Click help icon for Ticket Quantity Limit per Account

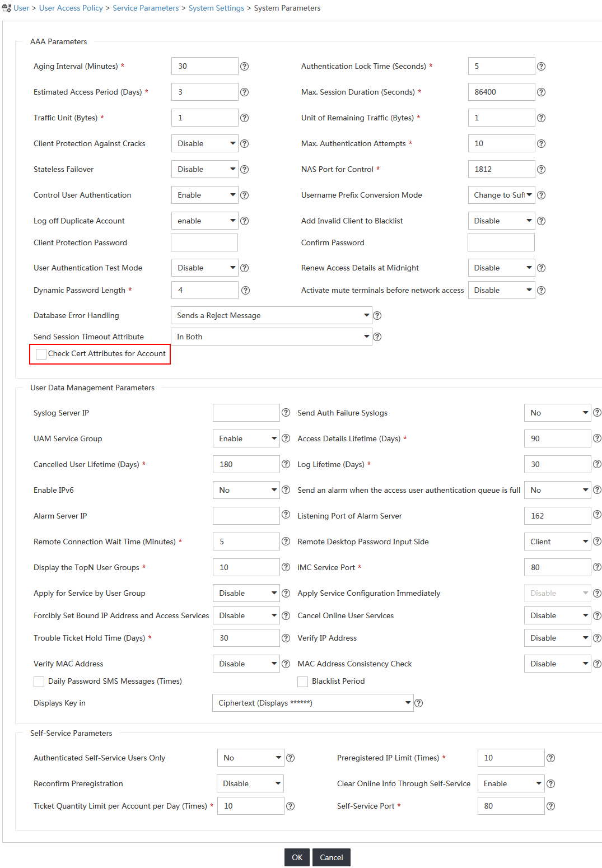tap(290, 806)
